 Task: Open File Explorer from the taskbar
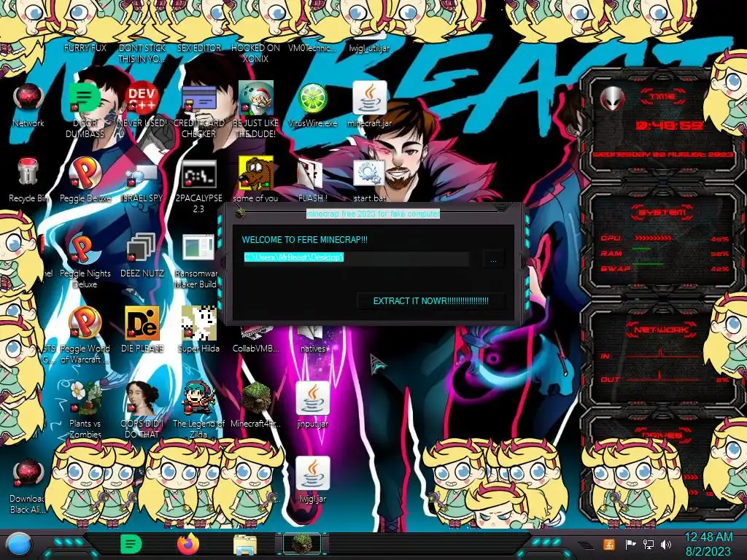tap(245, 545)
